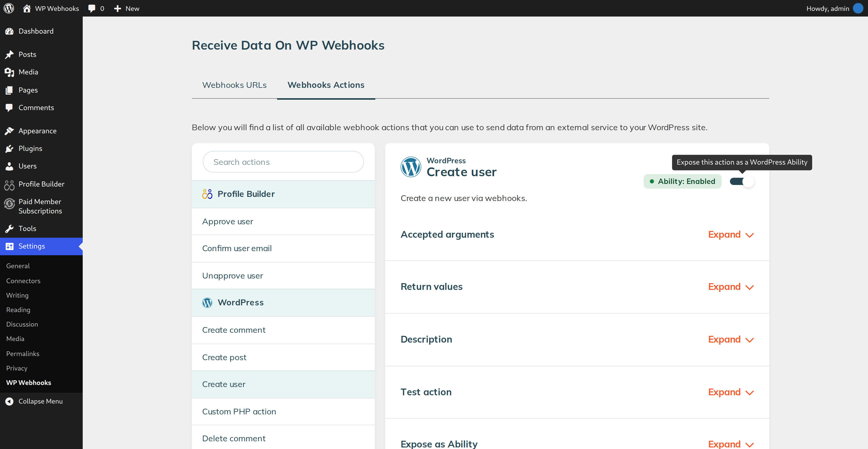Select the Approve user action
868x449 pixels.
click(283, 221)
